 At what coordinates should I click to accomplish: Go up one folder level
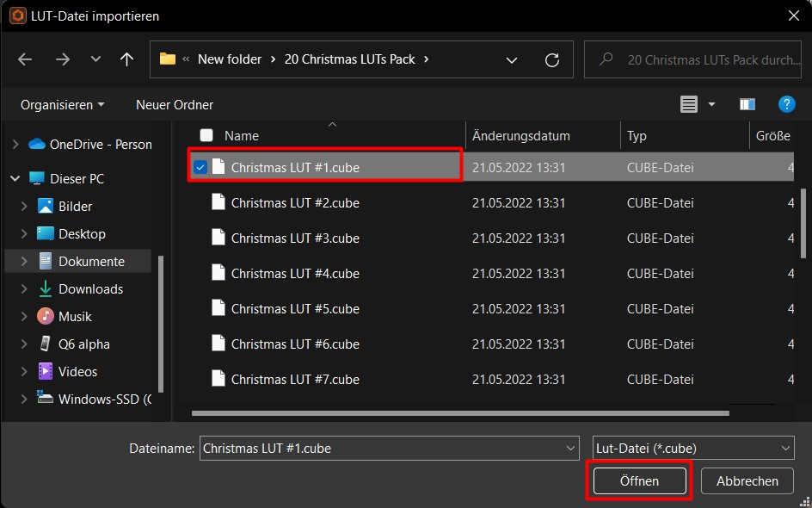point(127,59)
